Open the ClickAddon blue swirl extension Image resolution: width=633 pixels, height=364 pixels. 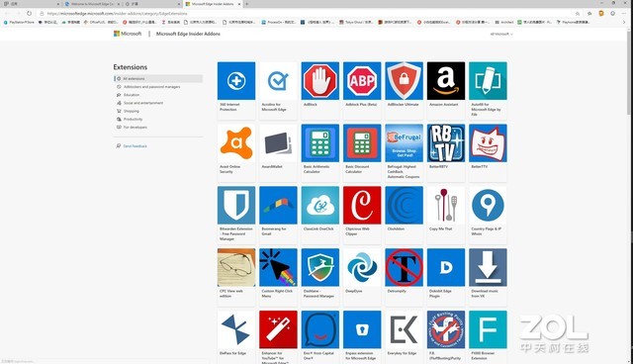coord(405,215)
